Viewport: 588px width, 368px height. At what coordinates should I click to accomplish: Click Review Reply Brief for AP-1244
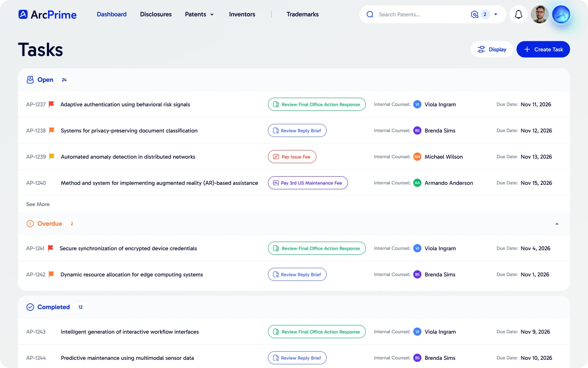click(297, 358)
